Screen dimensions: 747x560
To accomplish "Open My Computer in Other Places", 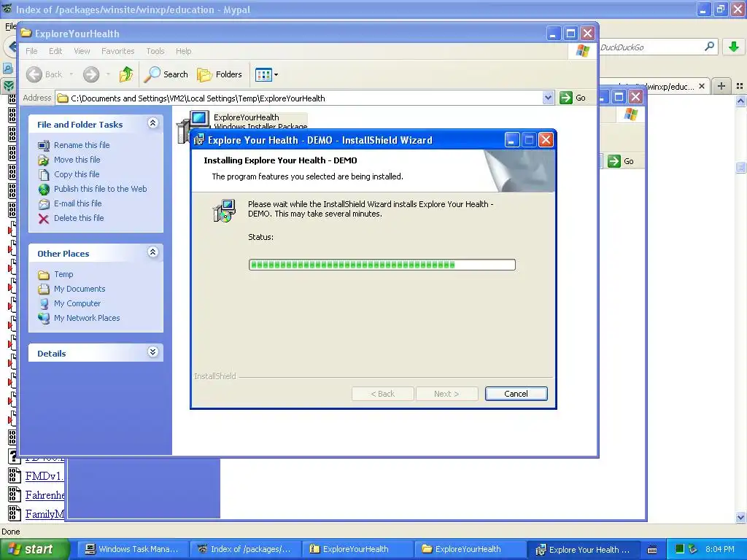I will [77, 303].
